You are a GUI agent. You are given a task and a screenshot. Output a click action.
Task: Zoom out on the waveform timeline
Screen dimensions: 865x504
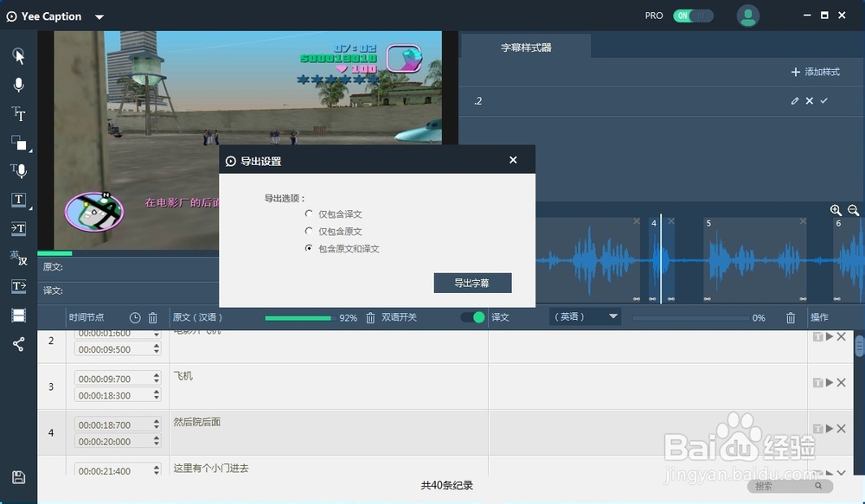pyautogui.click(x=854, y=210)
